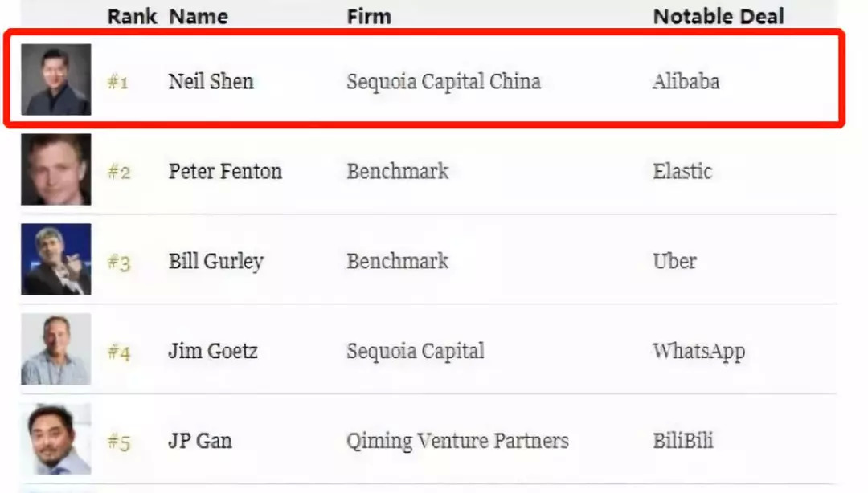This screenshot has height=493, width=868.
Task: Click the #2 rank number
Action: [119, 172]
